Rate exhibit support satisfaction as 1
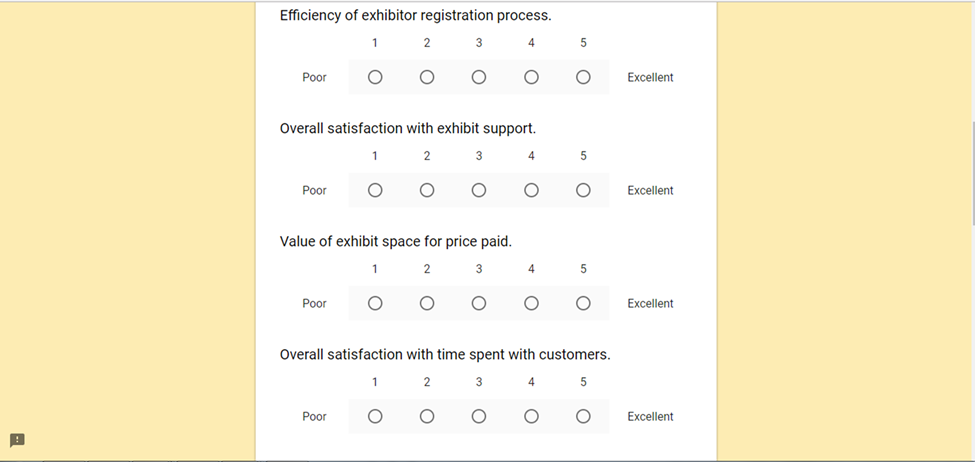Image resolution: width=975 pixels, height=462 pixels. (x=375, y=190)
